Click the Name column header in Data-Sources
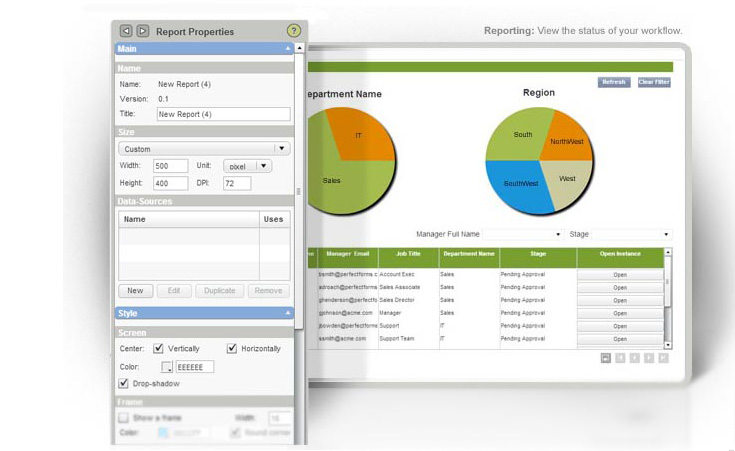Screen dimensions: 735x451 pyautogui.click(x=189, y=219)
